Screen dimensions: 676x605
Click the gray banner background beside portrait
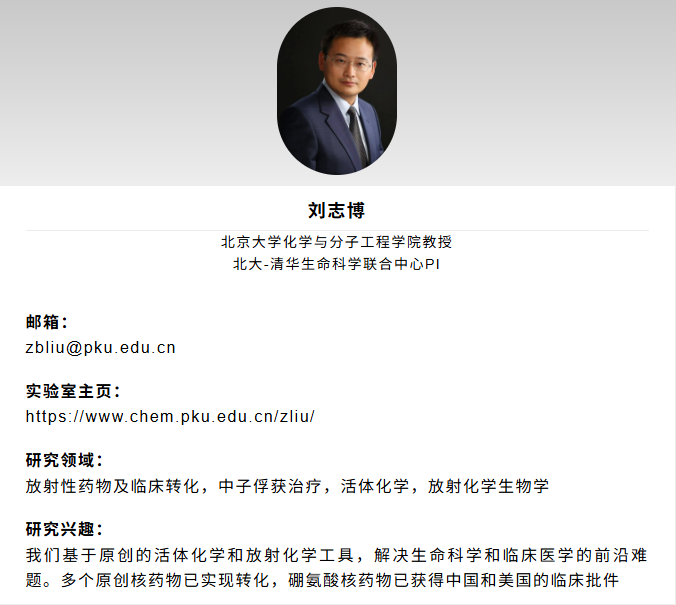tap(129, 93)
